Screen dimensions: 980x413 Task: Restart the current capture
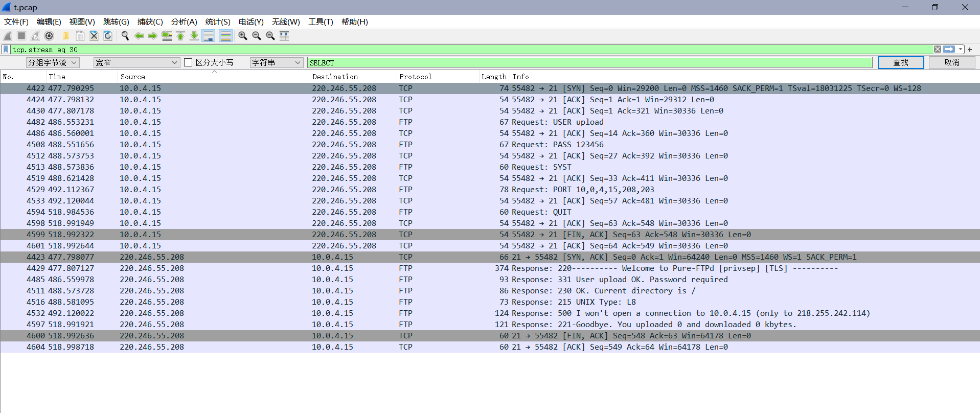tap(35, 36)
